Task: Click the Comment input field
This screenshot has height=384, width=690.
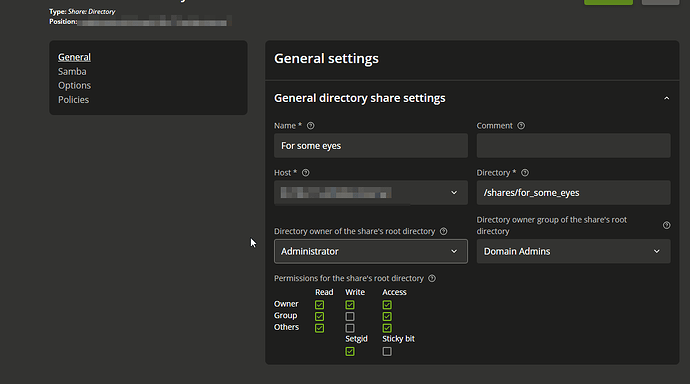Action: [x=573, y=146]
